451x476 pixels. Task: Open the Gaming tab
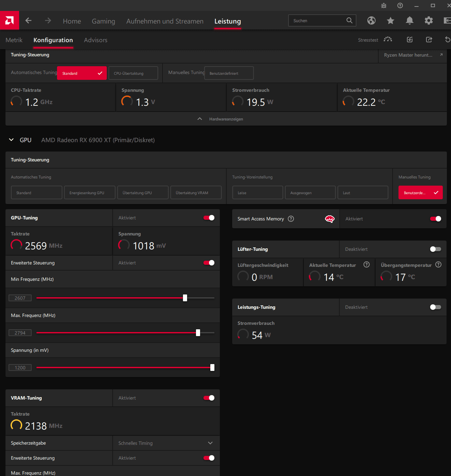103,21
